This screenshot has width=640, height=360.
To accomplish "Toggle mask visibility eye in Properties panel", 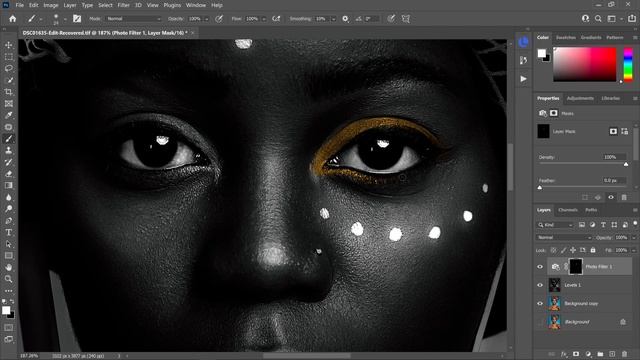I will (611, 197).
